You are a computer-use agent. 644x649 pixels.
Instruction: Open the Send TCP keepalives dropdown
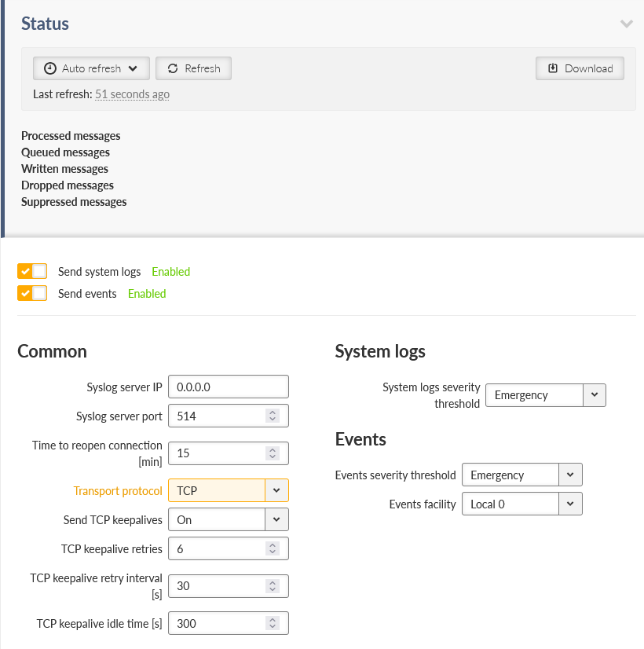pos(229,519)
